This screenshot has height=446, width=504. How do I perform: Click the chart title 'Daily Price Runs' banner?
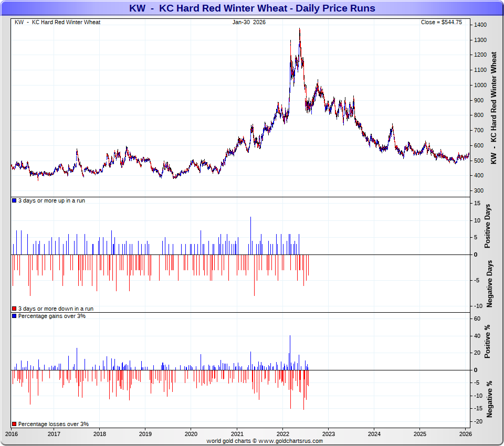(x=252, y=8)
